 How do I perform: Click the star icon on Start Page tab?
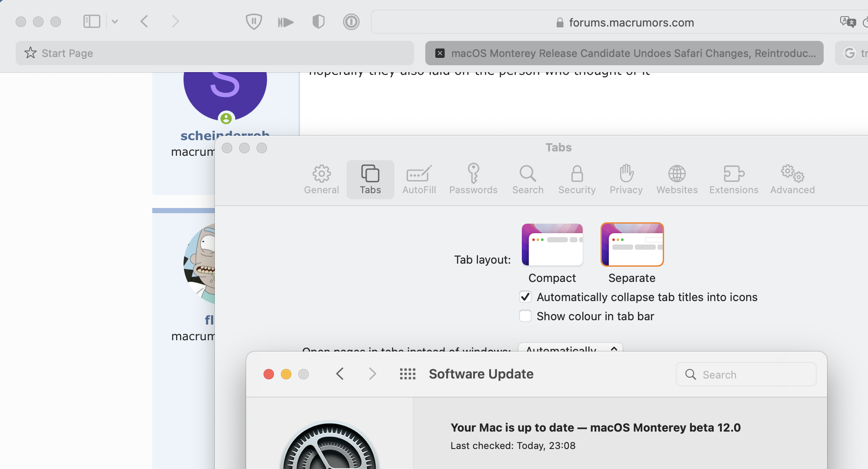30,53
